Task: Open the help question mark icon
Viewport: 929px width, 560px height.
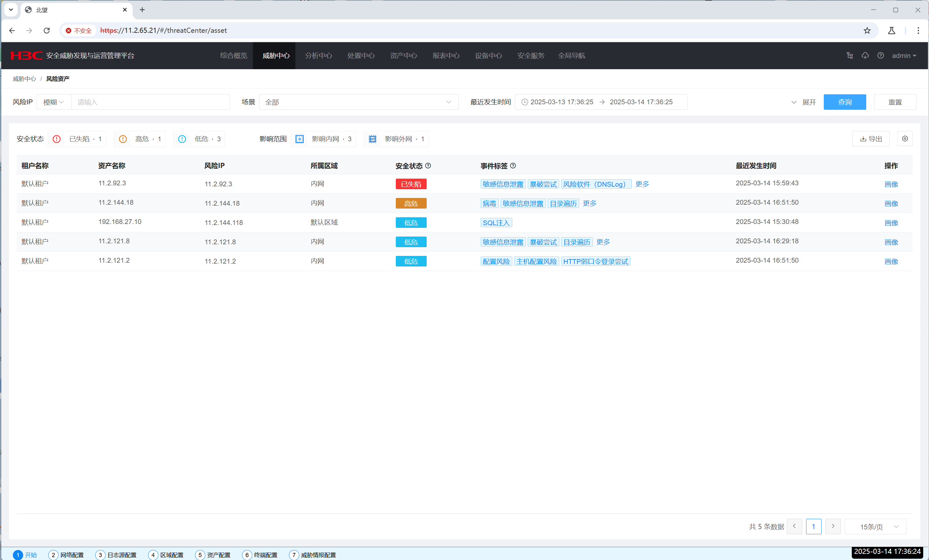Action: point(880,55)
